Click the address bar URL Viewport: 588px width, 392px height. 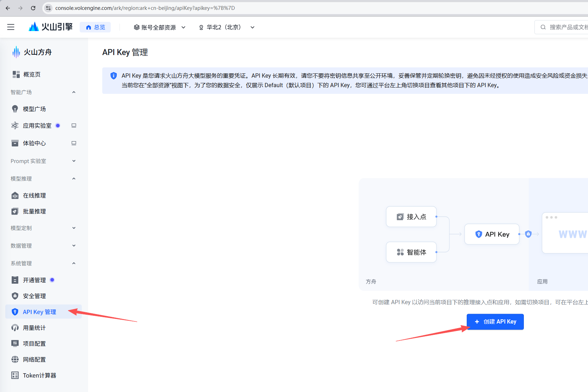point(145,8)
